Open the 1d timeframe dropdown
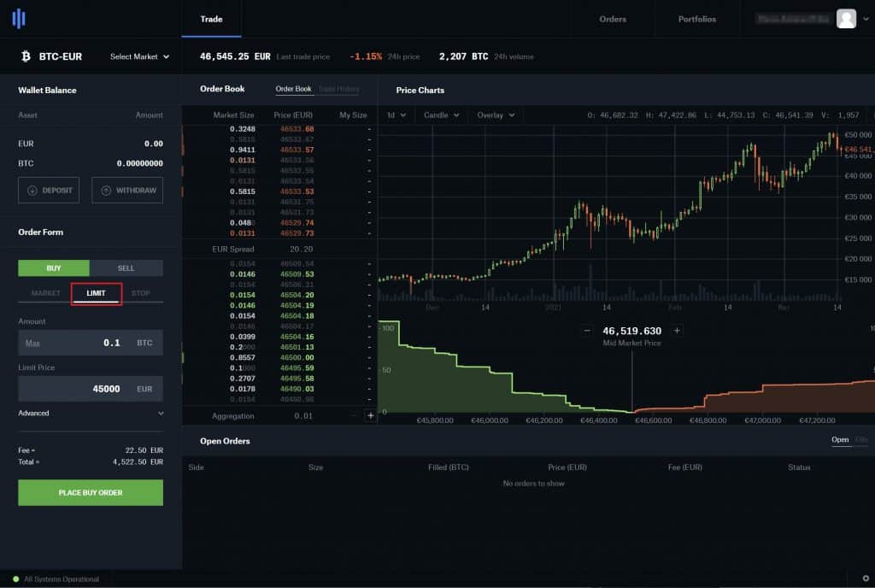This screenshot has width=875, height=588. (x=396, y=114)
